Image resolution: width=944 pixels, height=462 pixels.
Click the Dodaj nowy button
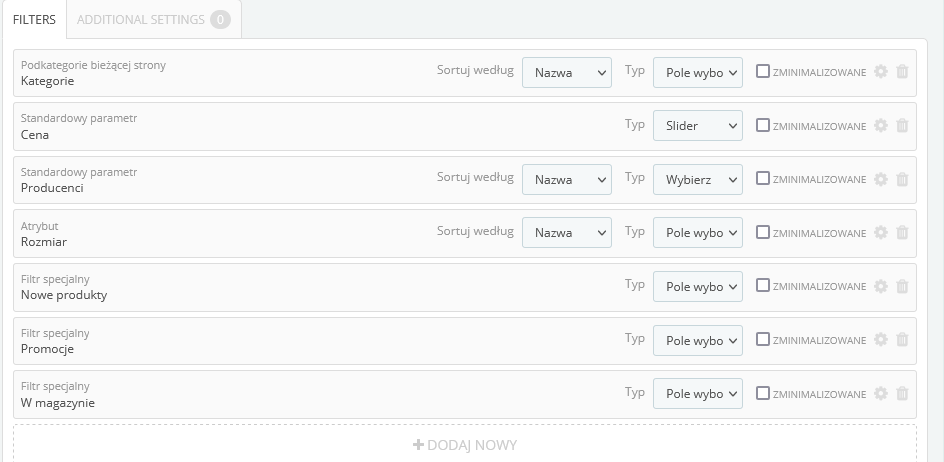pyautogui.click(x=465, y=445)
